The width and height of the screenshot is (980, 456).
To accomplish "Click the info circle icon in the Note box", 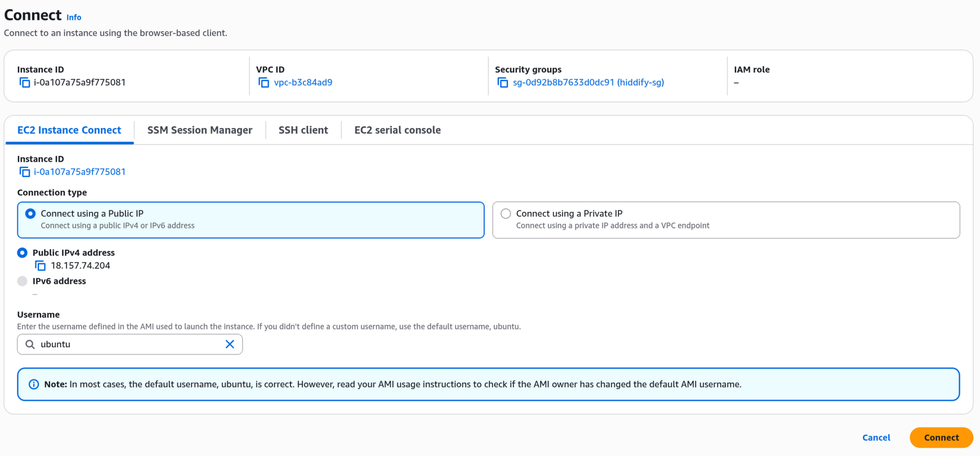I will pyautogui.click(x=33, y=384).
